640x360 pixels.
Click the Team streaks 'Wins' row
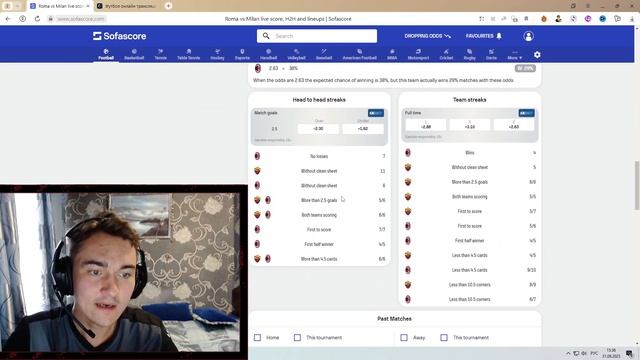[x=470, y=153]
